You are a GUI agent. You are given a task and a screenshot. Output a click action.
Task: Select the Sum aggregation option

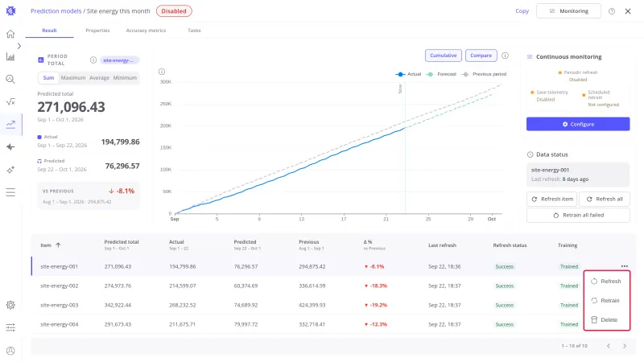(x=48, y=77)
